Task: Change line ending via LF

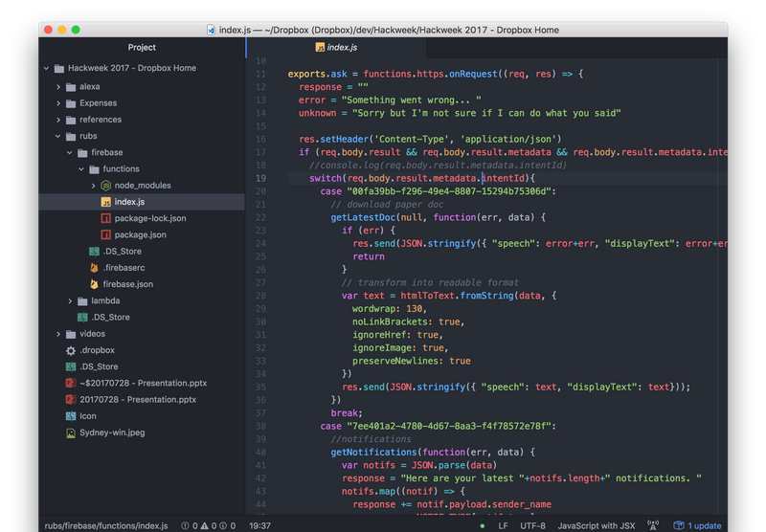Action: (x=504, y=526)
